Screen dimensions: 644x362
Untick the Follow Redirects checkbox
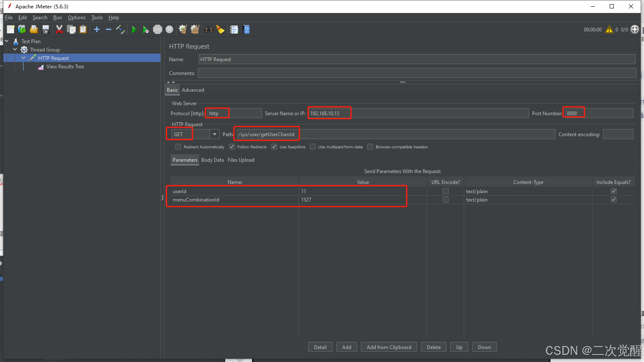(x=232, y=147)
